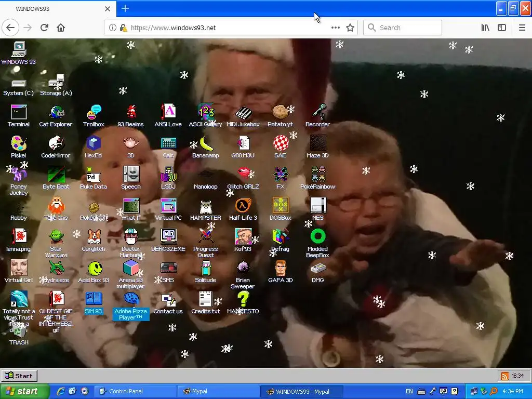Launch the Solitude card game icon
The image size is (532, 399).
coord(206,272)
